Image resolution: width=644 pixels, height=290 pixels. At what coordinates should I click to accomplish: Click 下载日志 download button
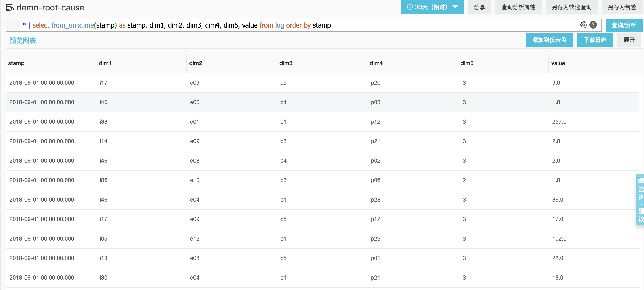(x=595, y=40)
